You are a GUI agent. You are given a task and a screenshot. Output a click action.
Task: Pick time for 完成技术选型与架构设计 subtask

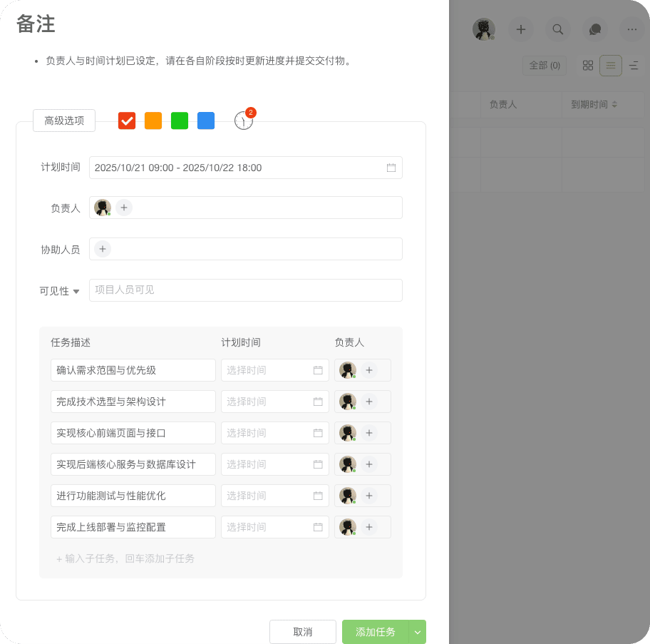pos(275,402)
